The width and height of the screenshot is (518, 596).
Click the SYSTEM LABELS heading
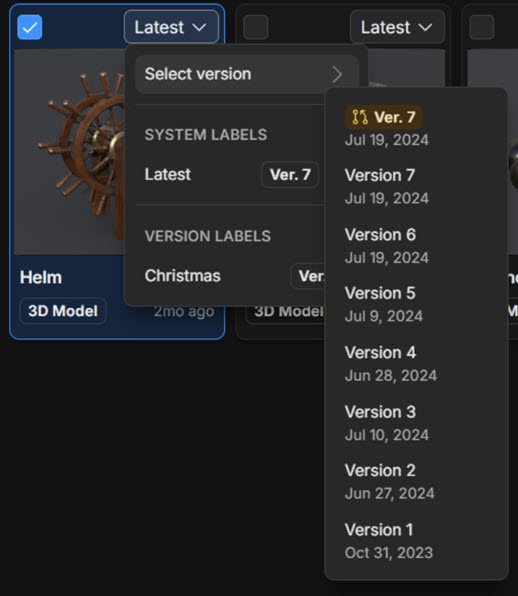click(206, 135)
